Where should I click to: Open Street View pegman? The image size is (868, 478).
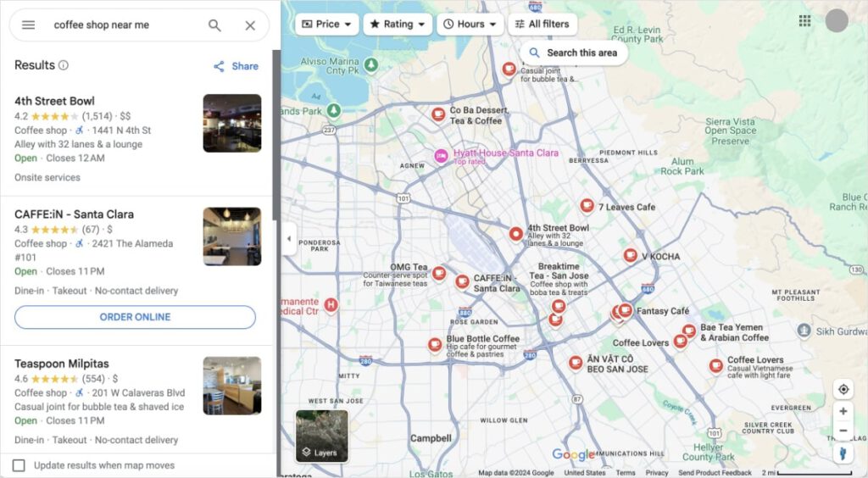pyautogui.click(x=843, y=453)
